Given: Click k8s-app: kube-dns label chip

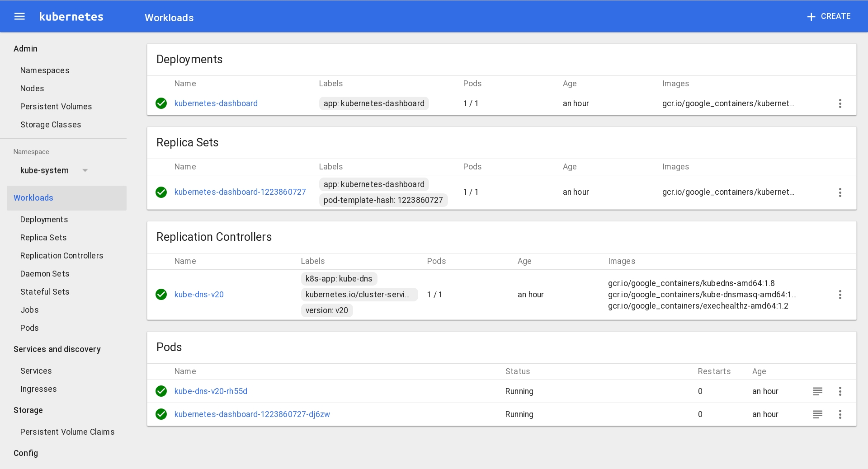Looking at the screenshot, I should [339, 279].
